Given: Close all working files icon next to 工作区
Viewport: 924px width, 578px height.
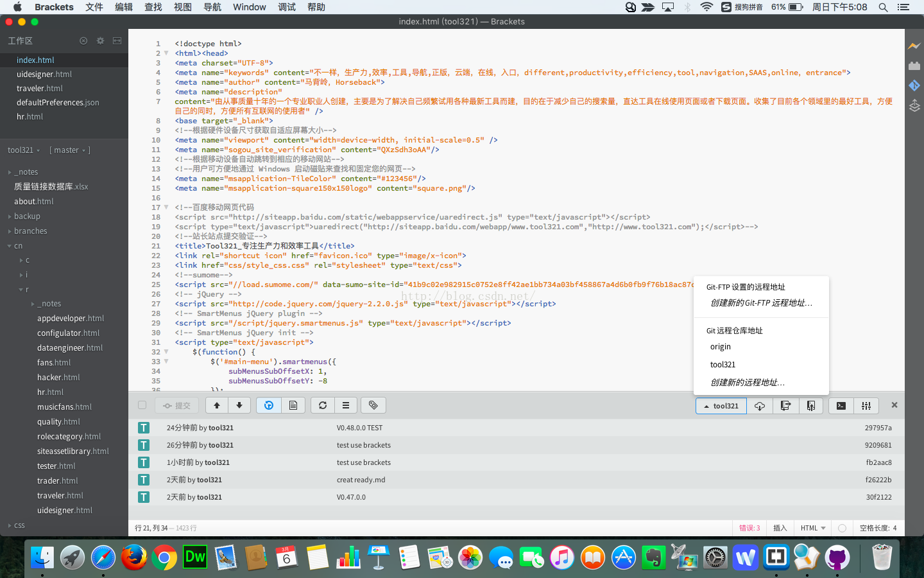Looking at the screenshot, I should point(83,40).
